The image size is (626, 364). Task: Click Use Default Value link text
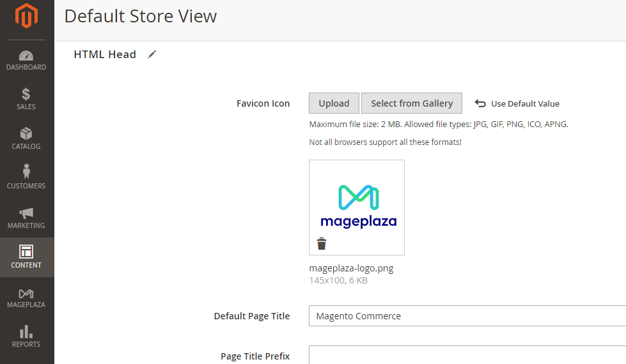click(x=525, y=103)
